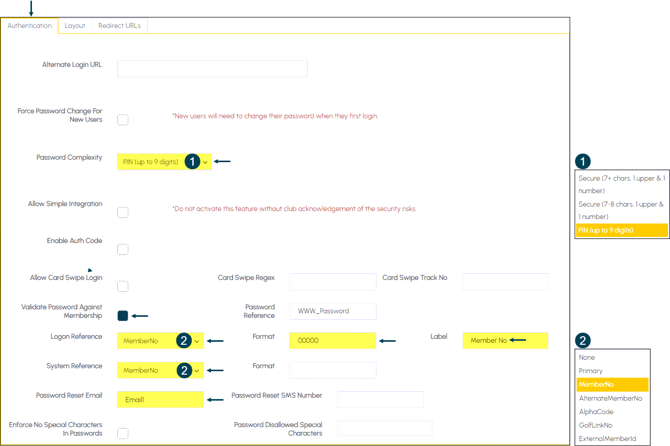Open the Redirect URLs tab
This screenshot has width=670, height=446.
coord(120,26)
